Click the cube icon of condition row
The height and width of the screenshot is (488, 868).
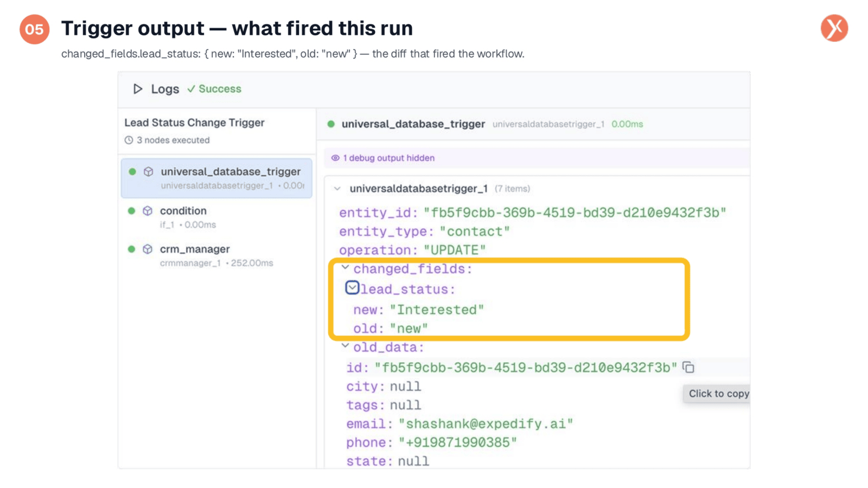(x=148, y=211)
